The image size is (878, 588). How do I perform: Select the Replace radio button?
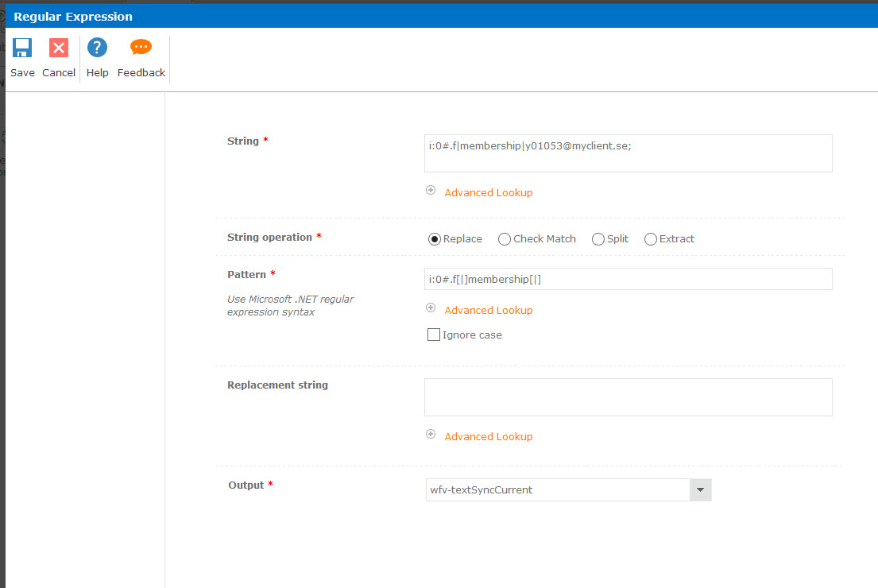435,239
